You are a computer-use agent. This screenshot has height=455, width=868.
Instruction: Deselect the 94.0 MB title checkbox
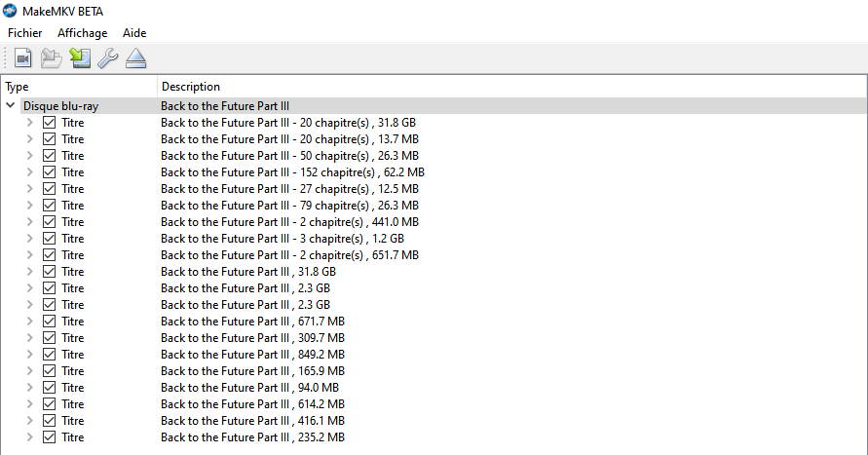coord(50,388)
